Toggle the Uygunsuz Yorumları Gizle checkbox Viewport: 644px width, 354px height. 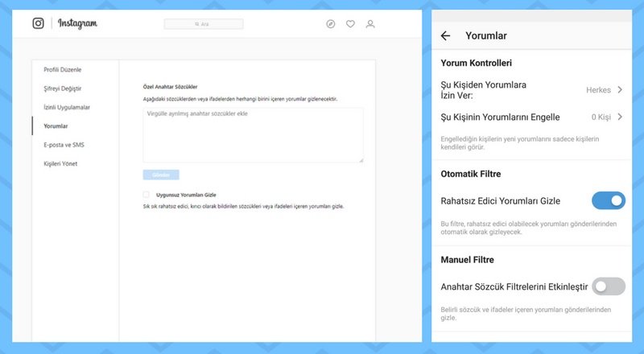pyautogui.click(x=147, y=195)
